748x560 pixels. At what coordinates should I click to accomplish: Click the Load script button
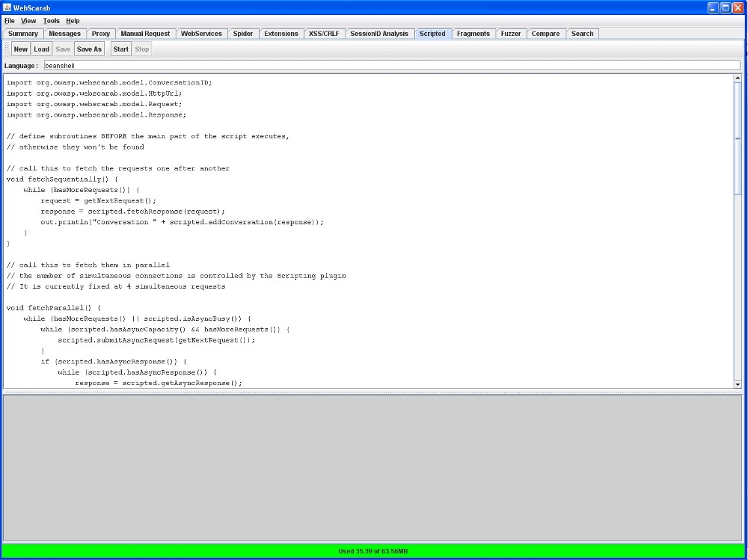point(41,49)
